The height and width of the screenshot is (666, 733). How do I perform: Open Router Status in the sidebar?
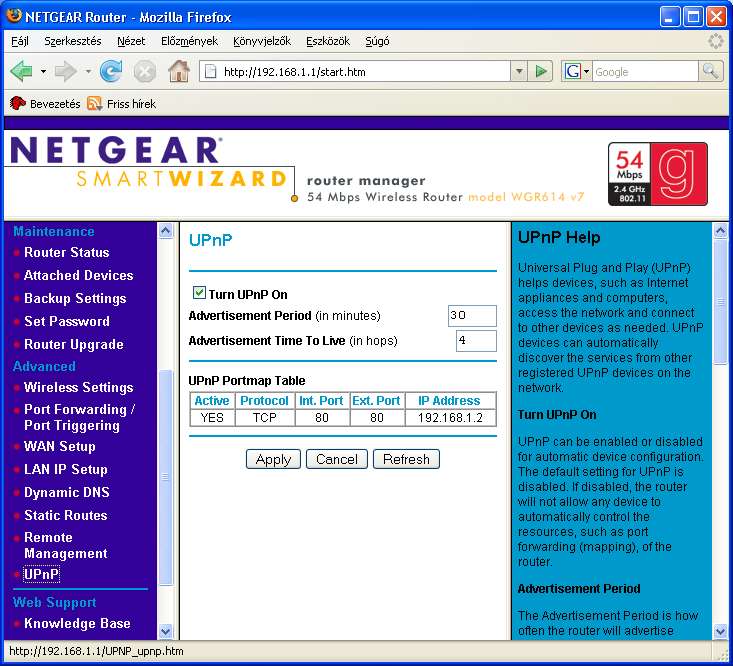(66, 252)
